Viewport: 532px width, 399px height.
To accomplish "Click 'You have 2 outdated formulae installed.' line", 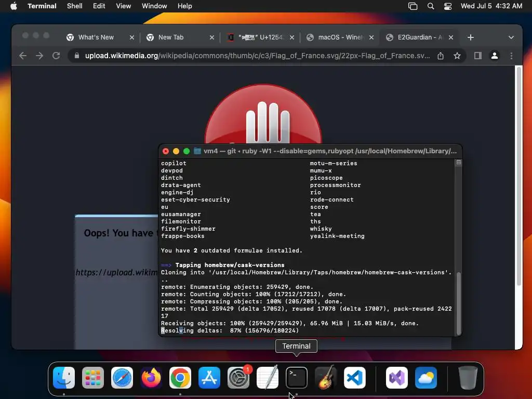I will (231, 250).
